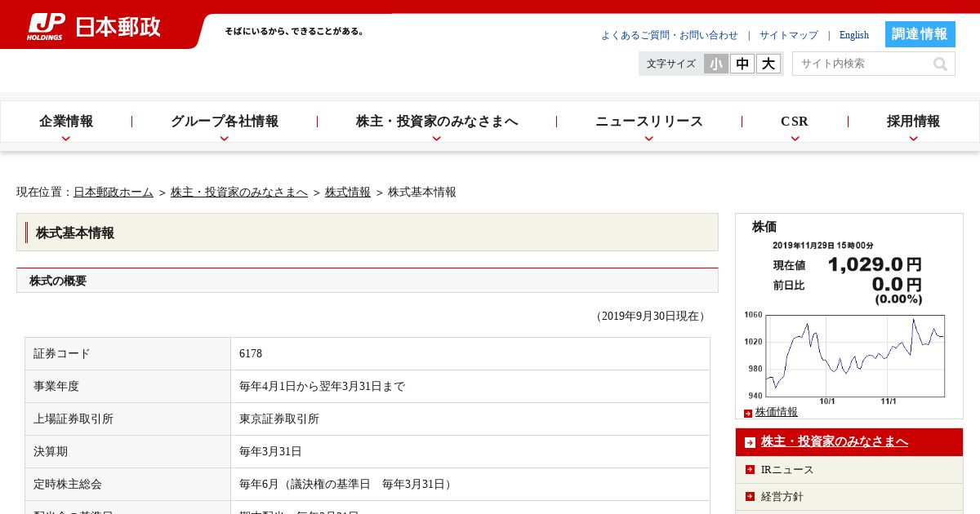The image size is (980, 514).
Task: Open ニュースリリース in main navigation
Action: [649, 122]
